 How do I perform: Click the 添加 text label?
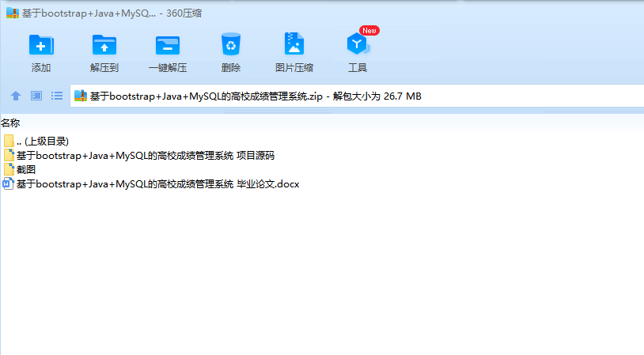(41, 68)
